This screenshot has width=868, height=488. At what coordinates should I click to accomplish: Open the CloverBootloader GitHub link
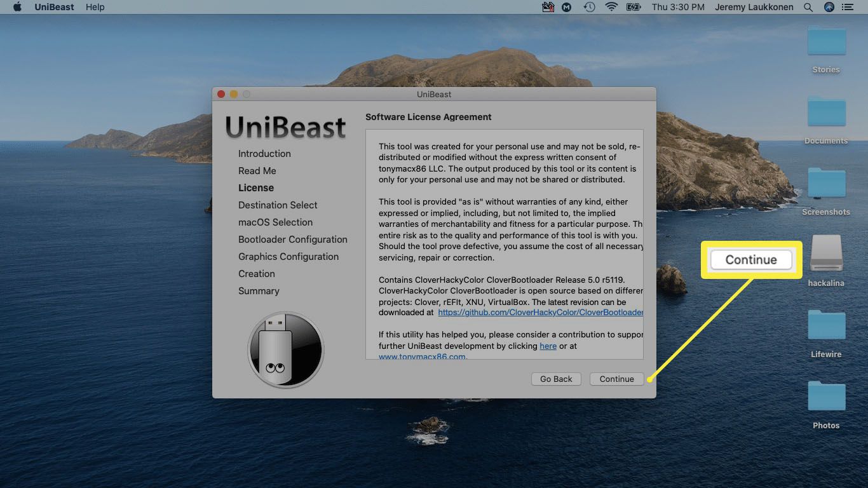pyautogui.click(x=540, y=313)
